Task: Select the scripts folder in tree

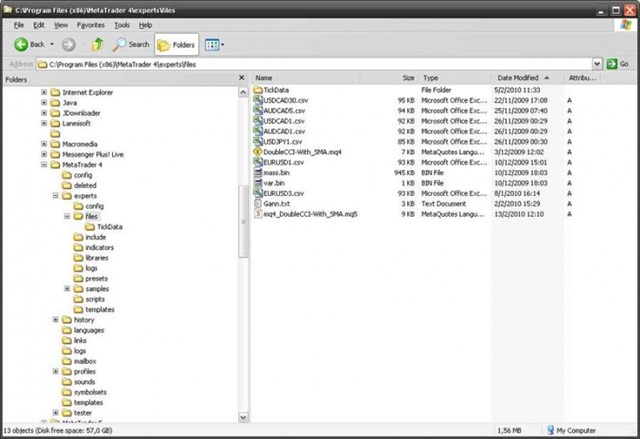Action: pyautogui.click(x=89, y=299)
